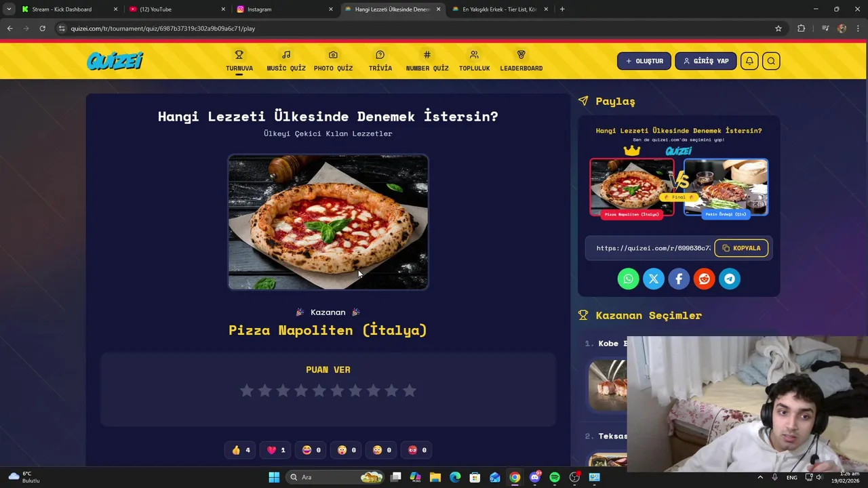The image size is (868, 488).
Task: Go to Music Quiz
Action: [286, 61]
